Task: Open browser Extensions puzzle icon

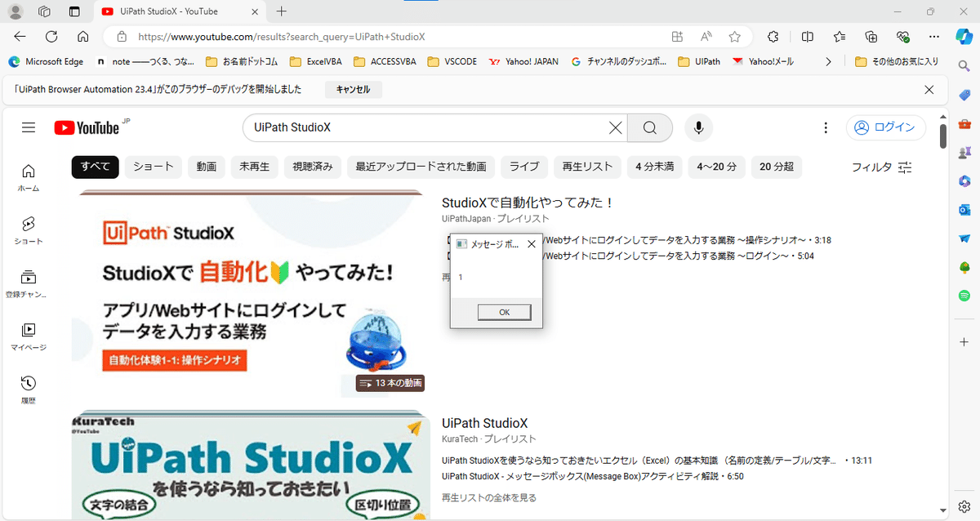Action: [x=773, y=37]
